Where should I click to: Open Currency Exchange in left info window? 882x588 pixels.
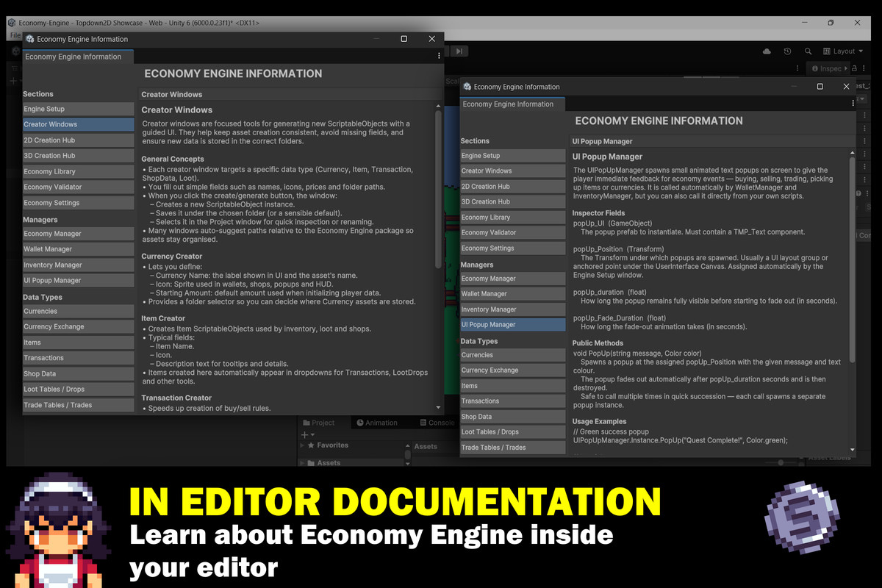(x=79, y=327)
